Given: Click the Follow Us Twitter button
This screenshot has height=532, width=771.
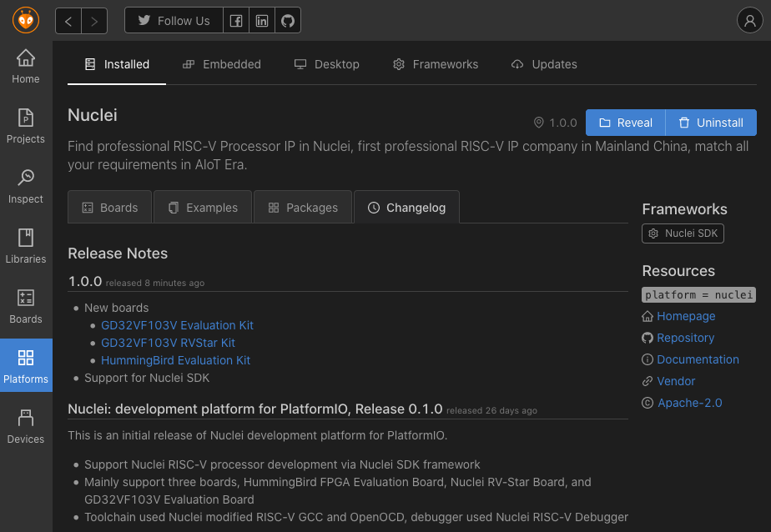Looking at the screenshot, I should (174, 21).
